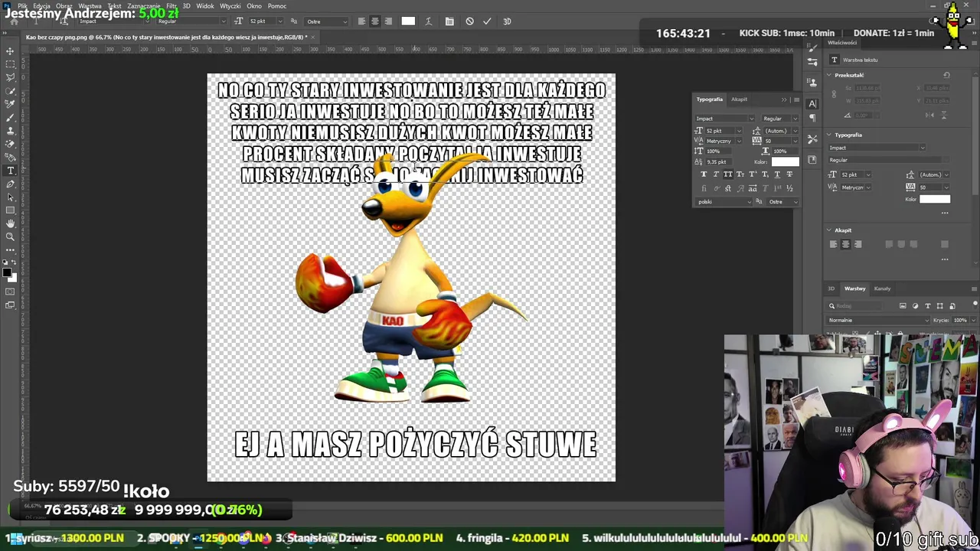
Task: Select the Clone Stamp tool
Action: (x=10, y=130)
